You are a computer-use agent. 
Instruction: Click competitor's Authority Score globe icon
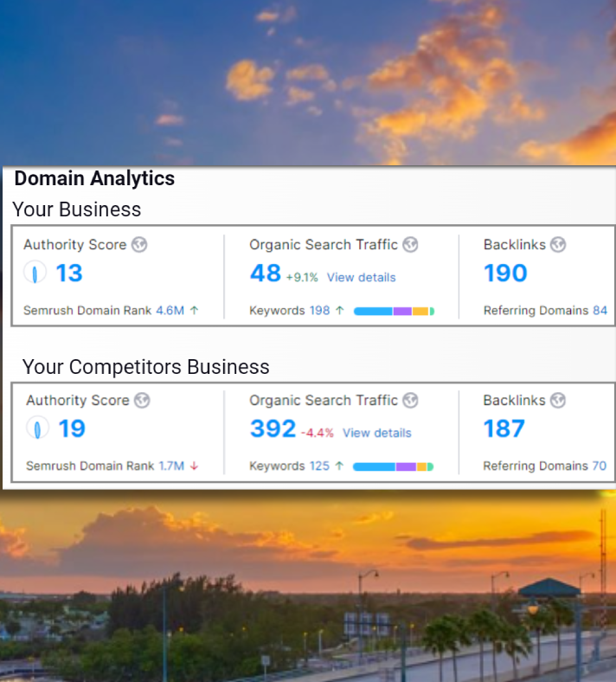142,401
